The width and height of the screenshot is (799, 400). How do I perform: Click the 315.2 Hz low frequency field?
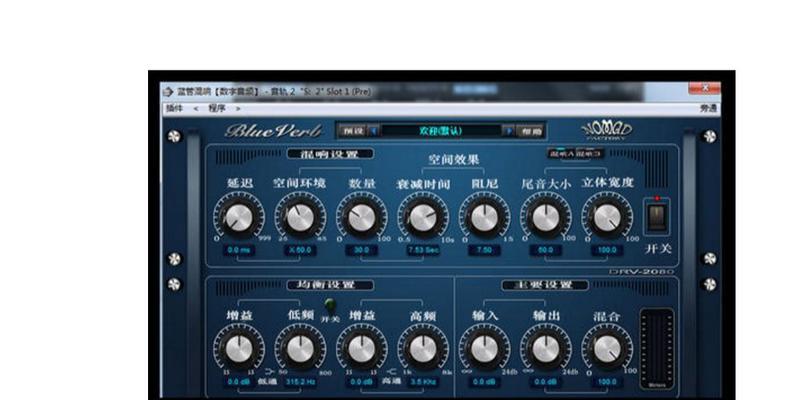300,382
